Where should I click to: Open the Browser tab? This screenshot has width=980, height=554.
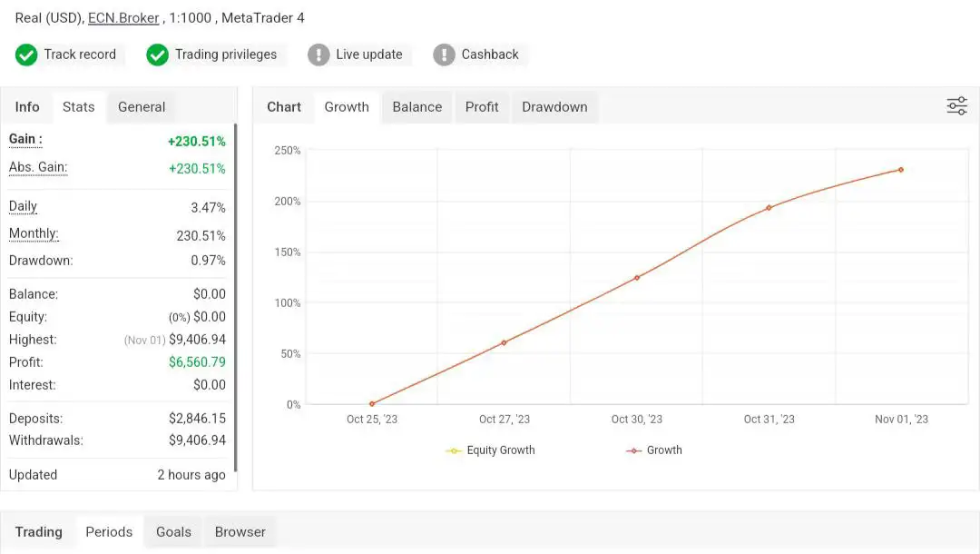pos(240,532)
